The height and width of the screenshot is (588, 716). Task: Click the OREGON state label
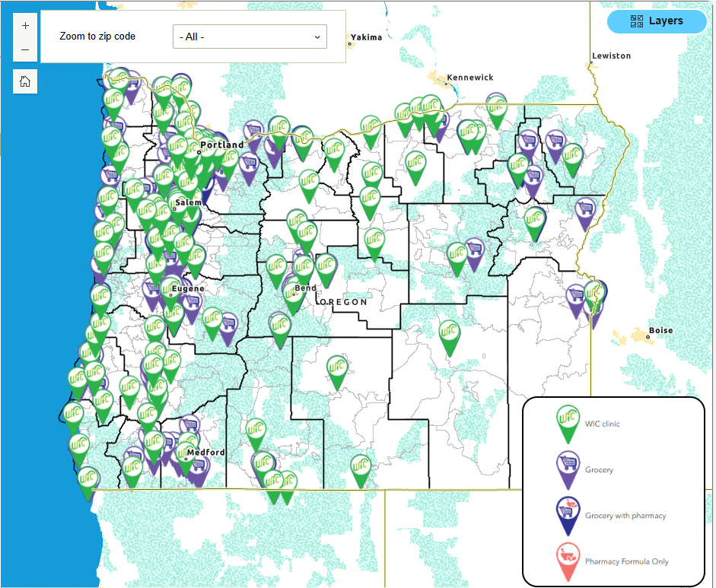pyautogui.click(x=343, y=302)
